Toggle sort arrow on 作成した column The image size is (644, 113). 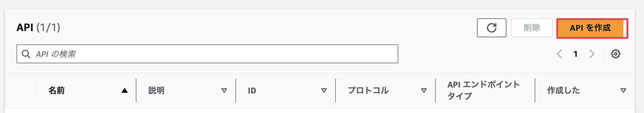tap(623, 91)
